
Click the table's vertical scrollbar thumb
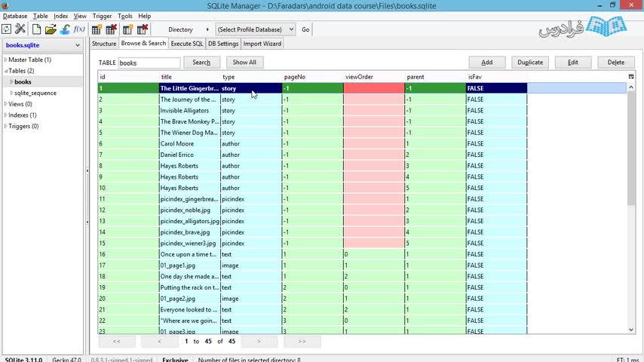(631, 148)
